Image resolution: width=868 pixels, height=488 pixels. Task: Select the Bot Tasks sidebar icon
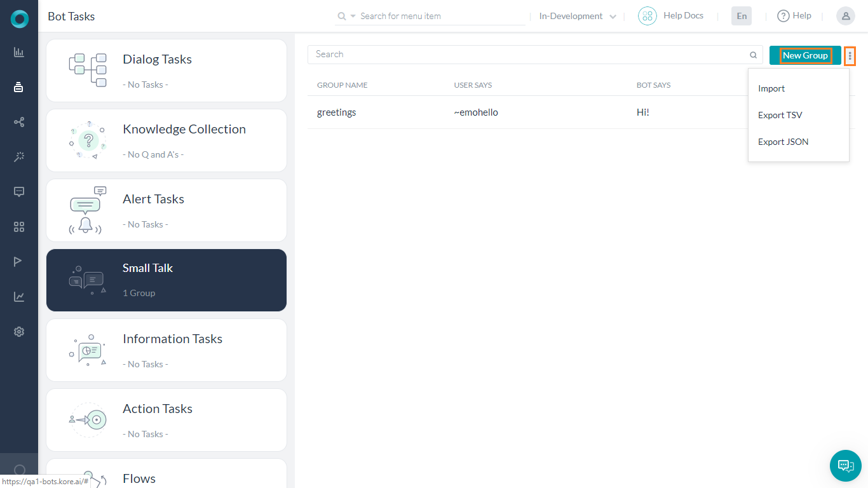[19, 87]
